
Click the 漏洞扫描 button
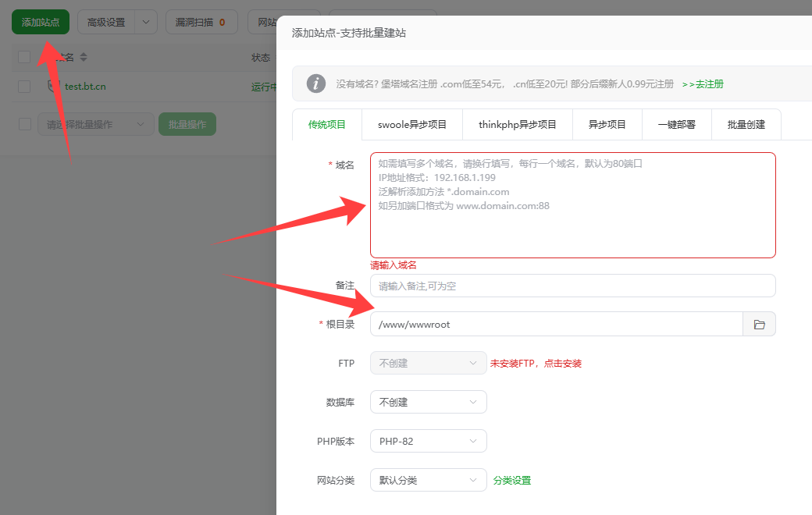[201, 23]
